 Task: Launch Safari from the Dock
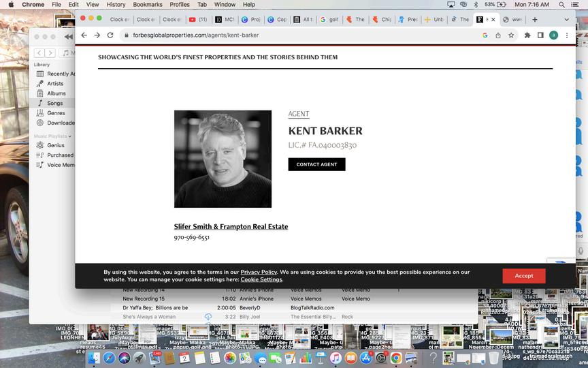[x=109, y=358]
